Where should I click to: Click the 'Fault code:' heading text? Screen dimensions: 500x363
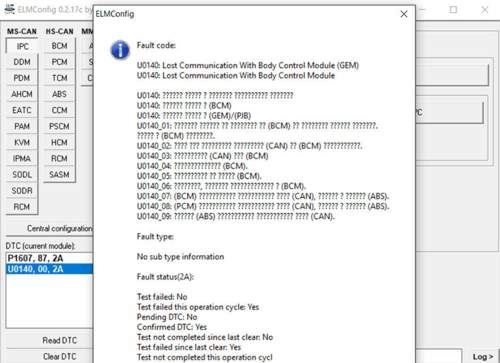click(156, 45)
